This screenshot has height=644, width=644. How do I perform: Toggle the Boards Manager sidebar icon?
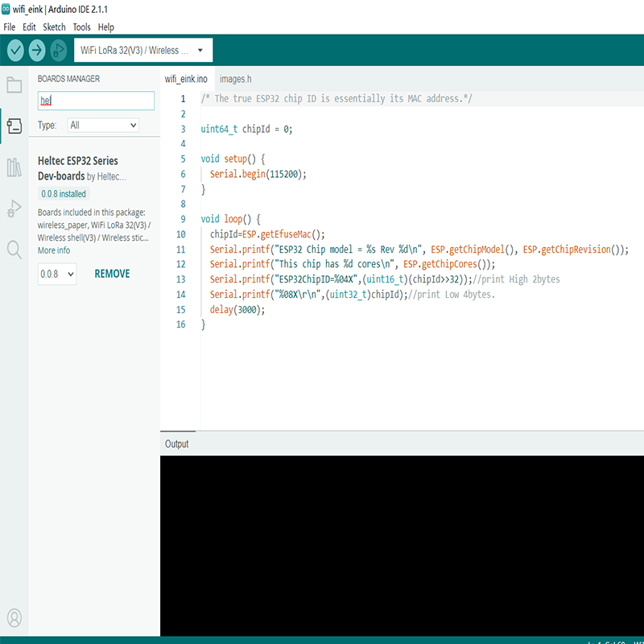tap(14, 126)
